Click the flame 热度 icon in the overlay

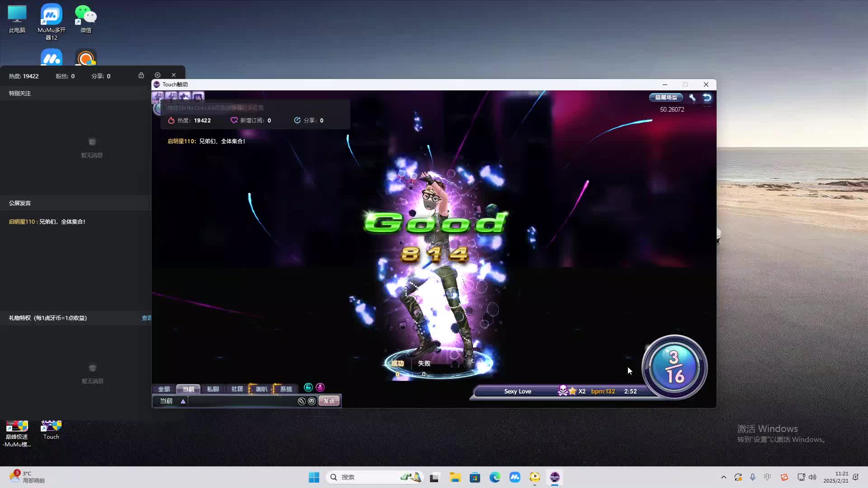(171, 120)
